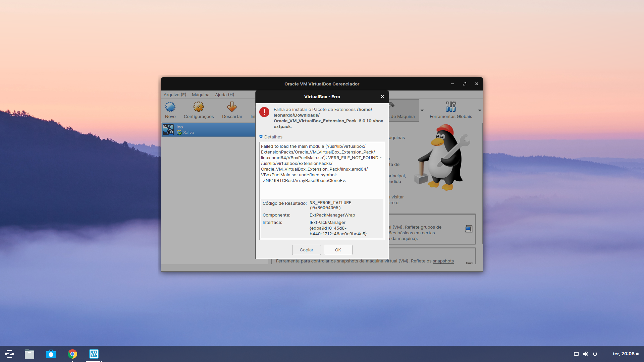Viewport: 644px width, 362px height.
Task: Open the volume tray icon
Action: pyautogui.click(x=586, y=354)
